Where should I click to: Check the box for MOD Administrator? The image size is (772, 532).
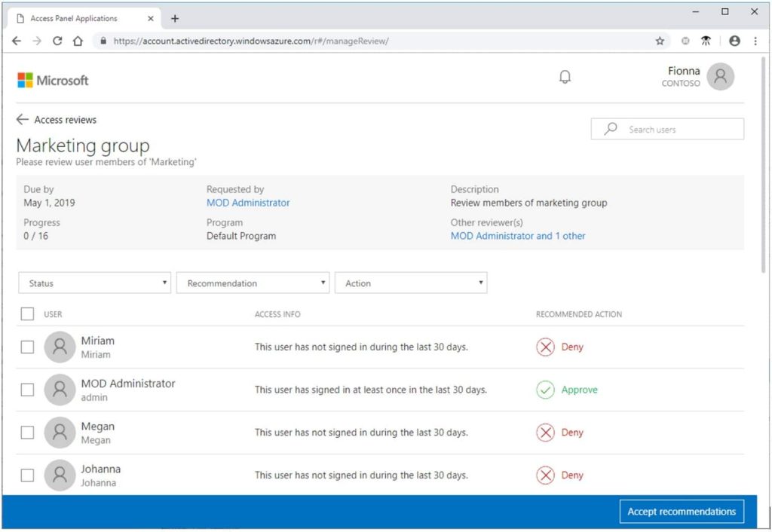(x=27, y=390)
